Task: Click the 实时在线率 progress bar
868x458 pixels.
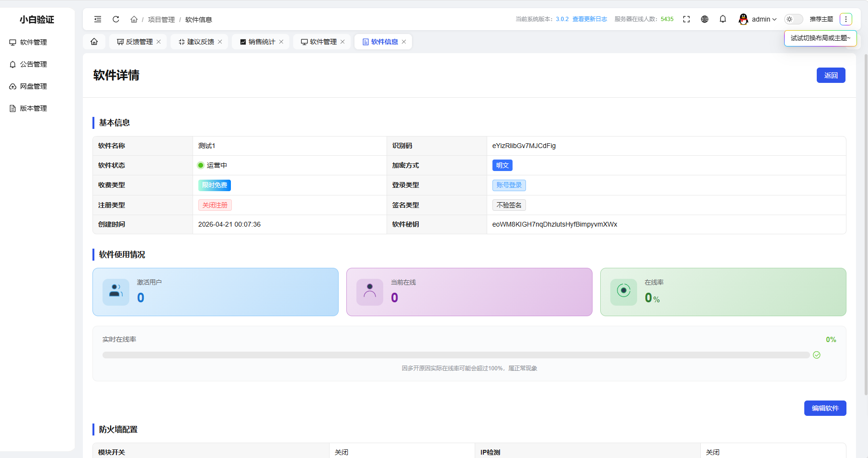Action: click(456, 355)
